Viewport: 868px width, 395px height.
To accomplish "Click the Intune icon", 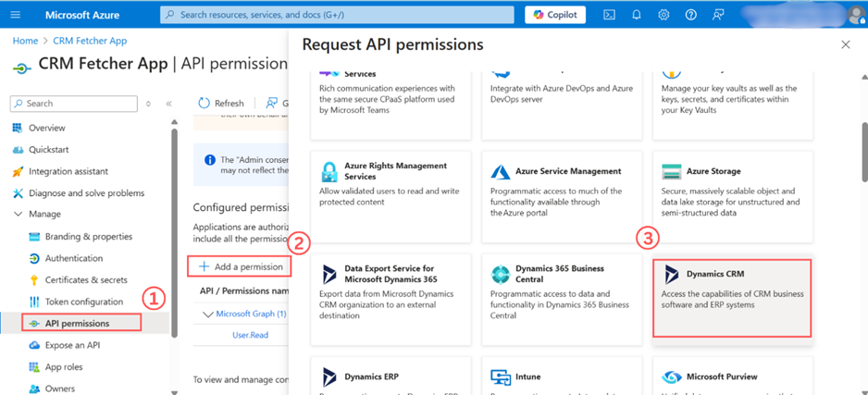I will pos(501,376).
